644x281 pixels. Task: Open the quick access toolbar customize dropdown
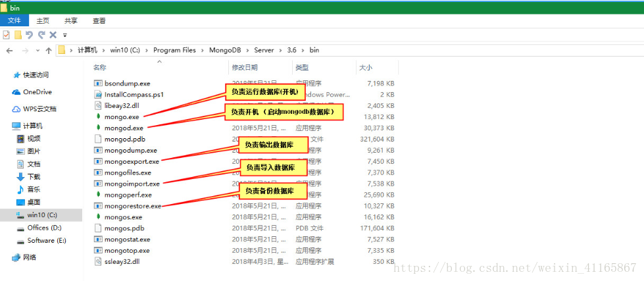coord(65,36)
